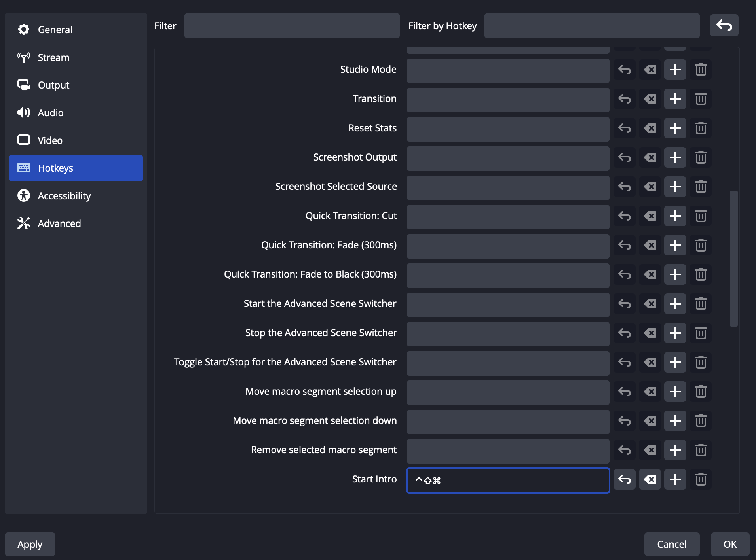Confirm settings with OK
The image size is (756, 560).
[x=730, y=544]
